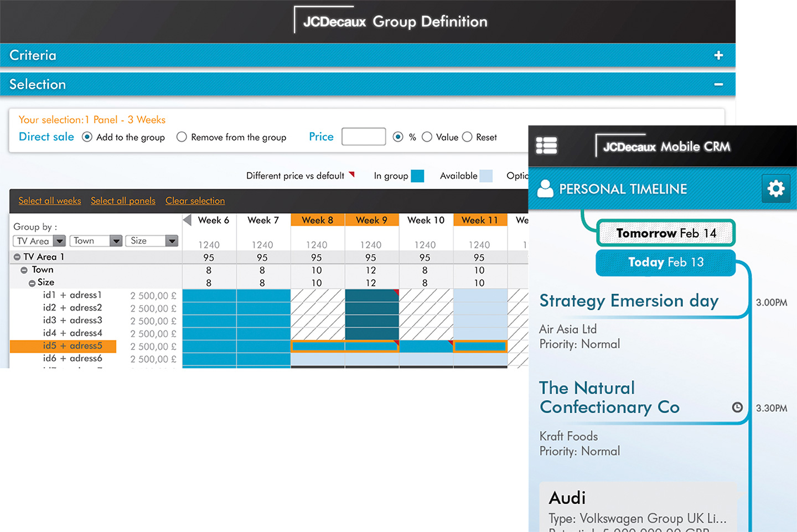The width and height of the screenshot is (797, 532).
Task: Open The Natural Confectionary Co event
Action: pyautogui.click(x=609, y=397)
